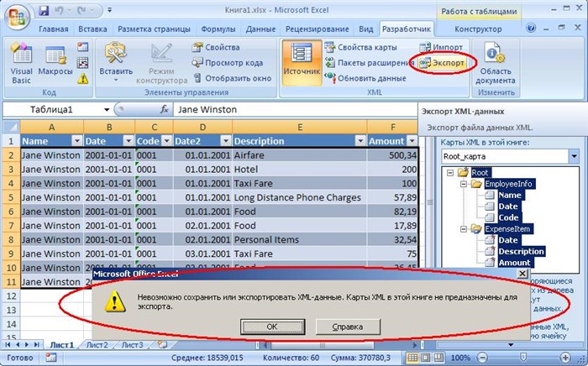Viewport: 588px width, 366px height.
Task: Select Amount element in XML tree
Action: (514, 263)
